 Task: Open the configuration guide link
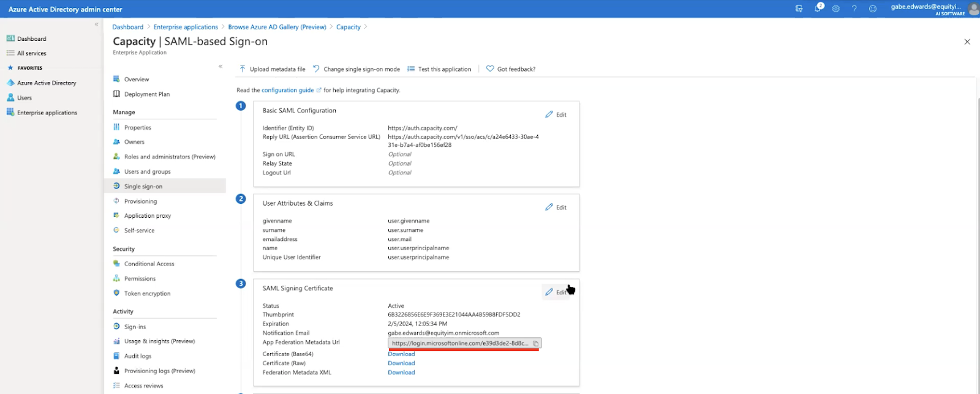[x=288, y=91]
